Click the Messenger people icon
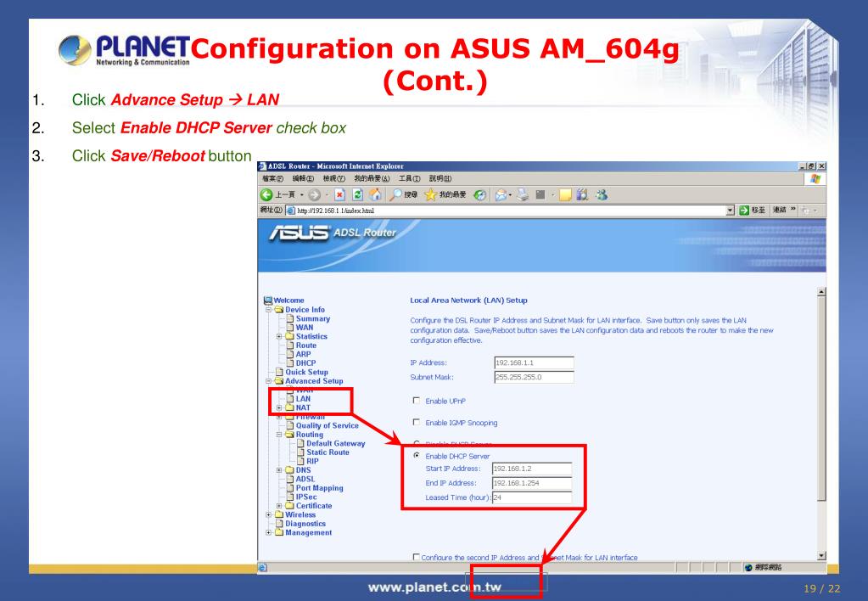The image size is (868, 601). (x=602, y=194)
